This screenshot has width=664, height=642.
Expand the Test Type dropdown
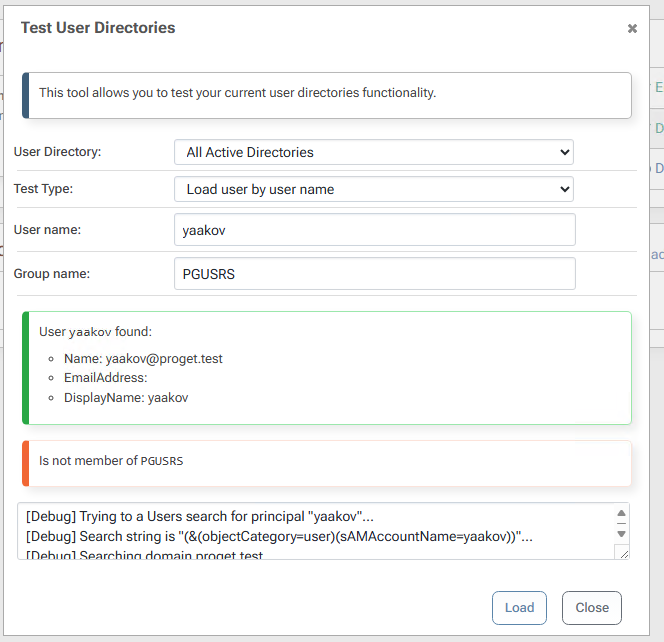(373, 189)
